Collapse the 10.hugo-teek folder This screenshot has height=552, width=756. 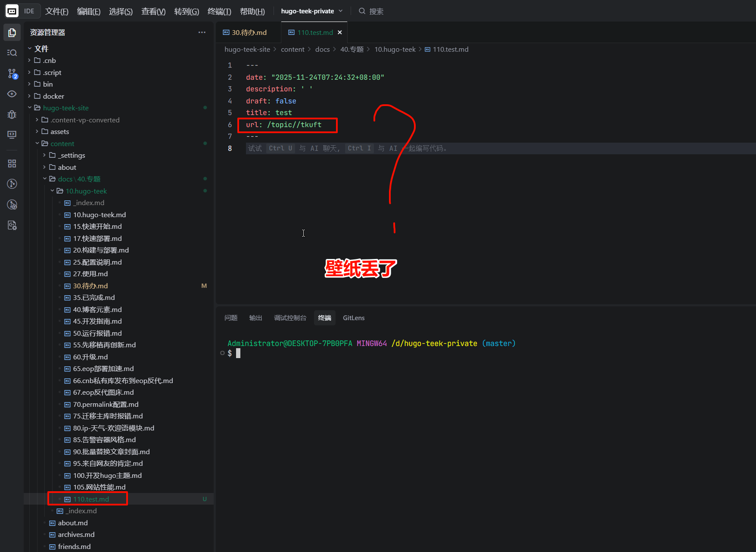pyautogui.click(x=86, y=191)
